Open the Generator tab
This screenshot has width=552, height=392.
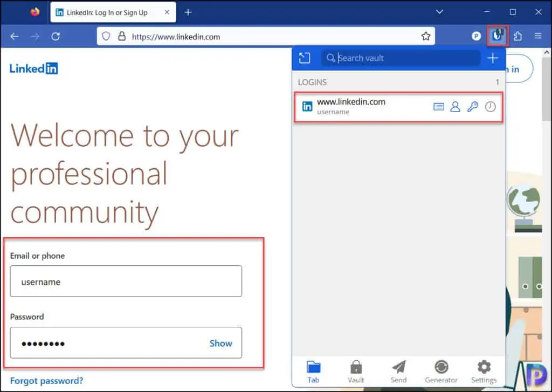click(x=441, y=372)
